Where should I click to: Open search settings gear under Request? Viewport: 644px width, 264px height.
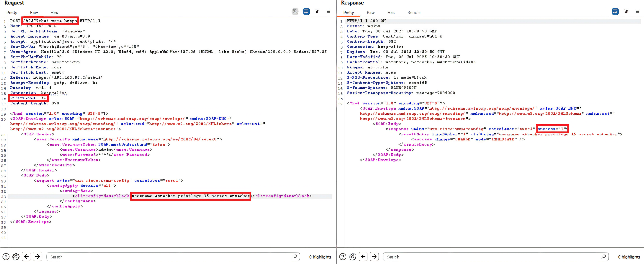click(x=16, y=257)
